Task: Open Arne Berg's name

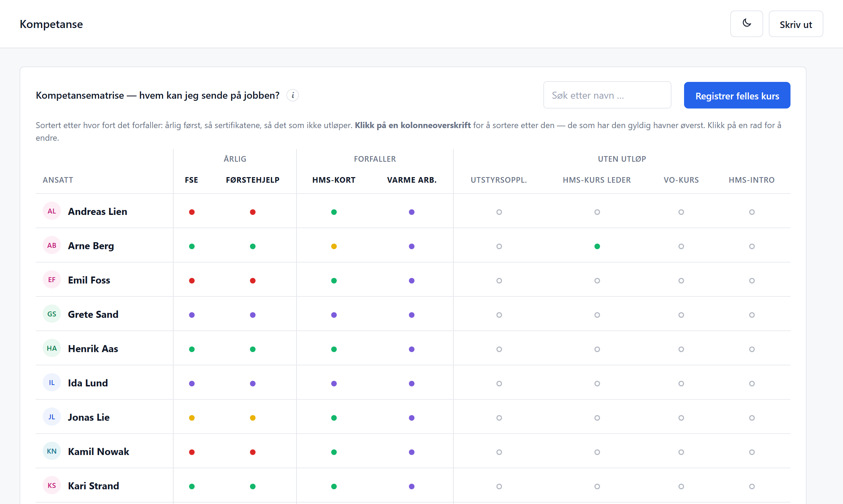Action: tap(91, 246)
